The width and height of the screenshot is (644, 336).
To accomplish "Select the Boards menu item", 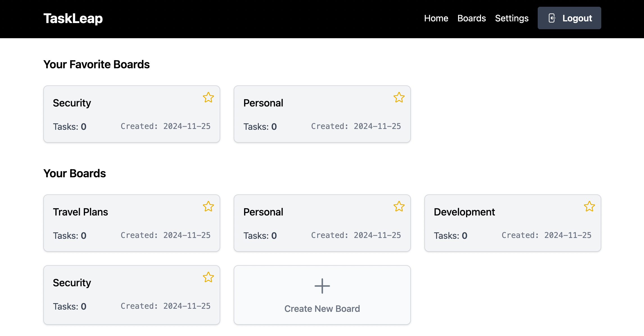I will [472, 18].
